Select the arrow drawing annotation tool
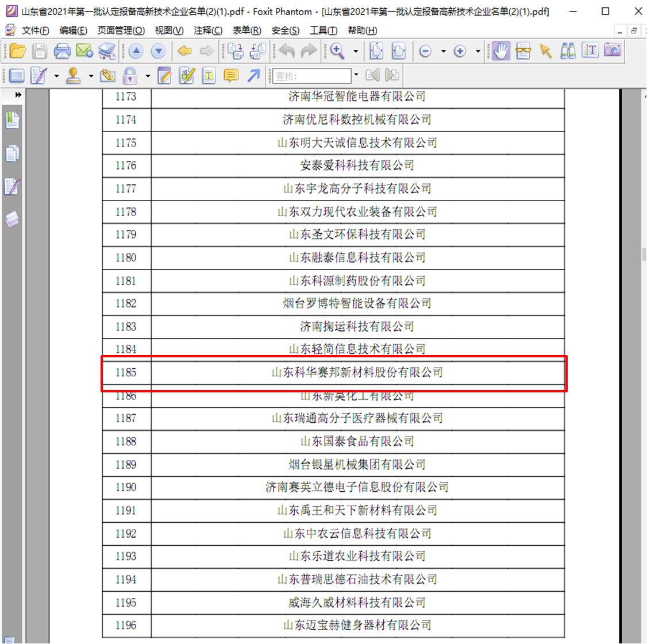The width and height of the screenshot is (647, 644). [x=254, y=76]
